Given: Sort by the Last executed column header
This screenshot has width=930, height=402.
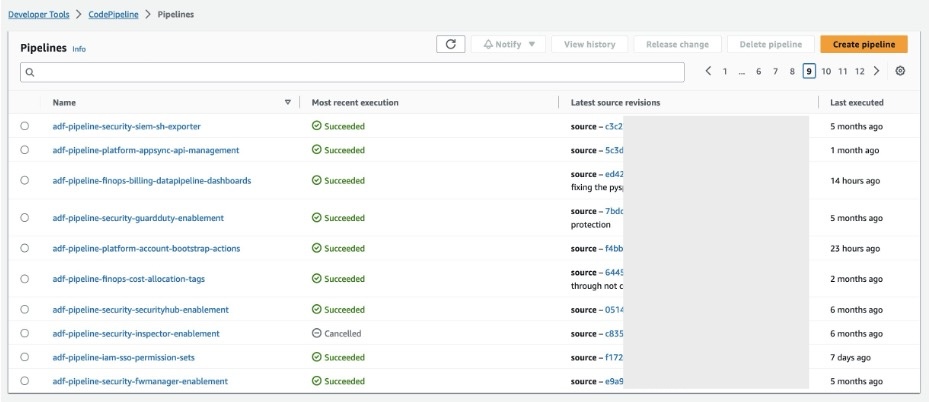Looking at the screenshot, I should pos(857,102).
